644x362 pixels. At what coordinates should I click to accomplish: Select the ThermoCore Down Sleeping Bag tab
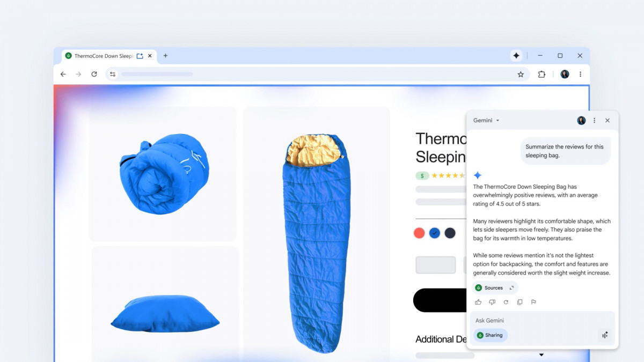[x=102, y=56]
